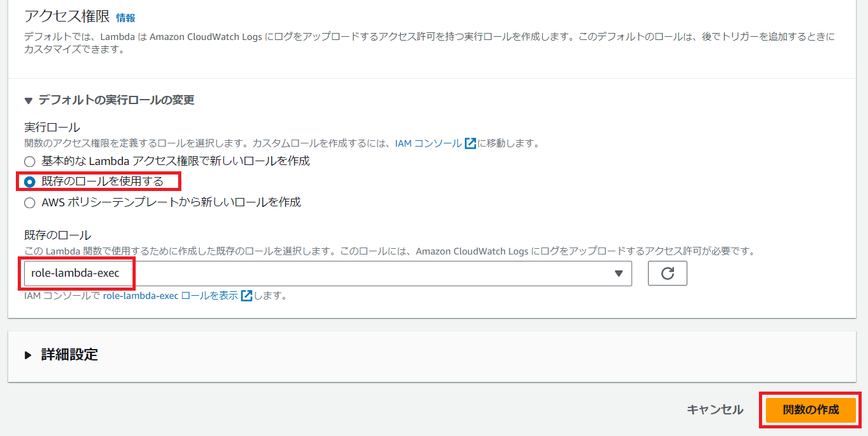Click external-link icon next to IAM コンソール
The width and height of the screenshot is (868, 436).
coord(470,143)
